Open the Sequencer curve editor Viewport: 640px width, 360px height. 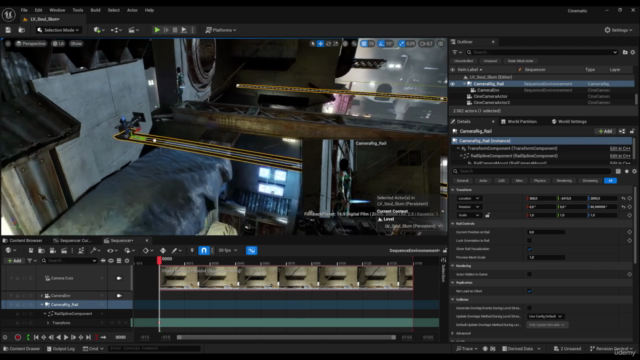[x=251, y=250]
